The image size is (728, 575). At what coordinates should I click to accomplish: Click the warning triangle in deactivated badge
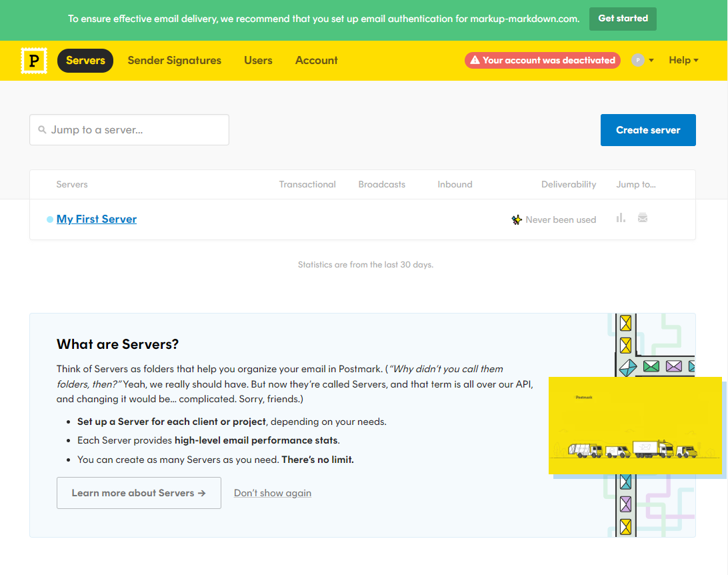[475, 60]
